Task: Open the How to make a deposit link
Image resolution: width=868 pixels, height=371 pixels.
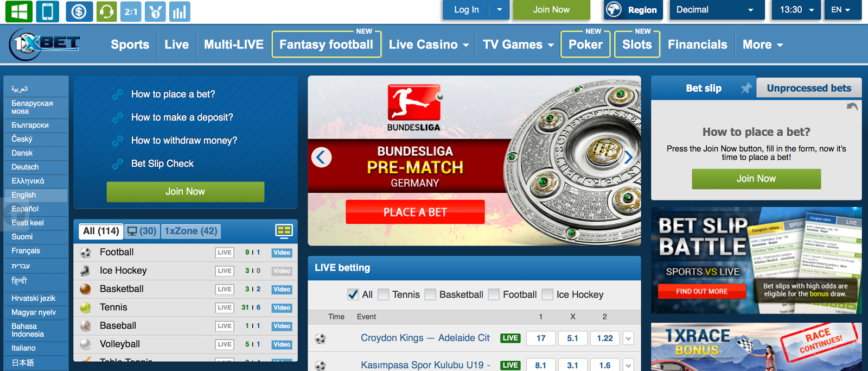Action: point(182,117)
